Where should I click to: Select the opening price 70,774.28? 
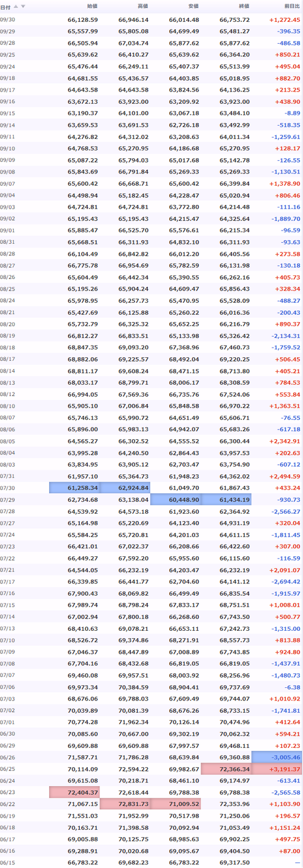(x=82, y=722)
